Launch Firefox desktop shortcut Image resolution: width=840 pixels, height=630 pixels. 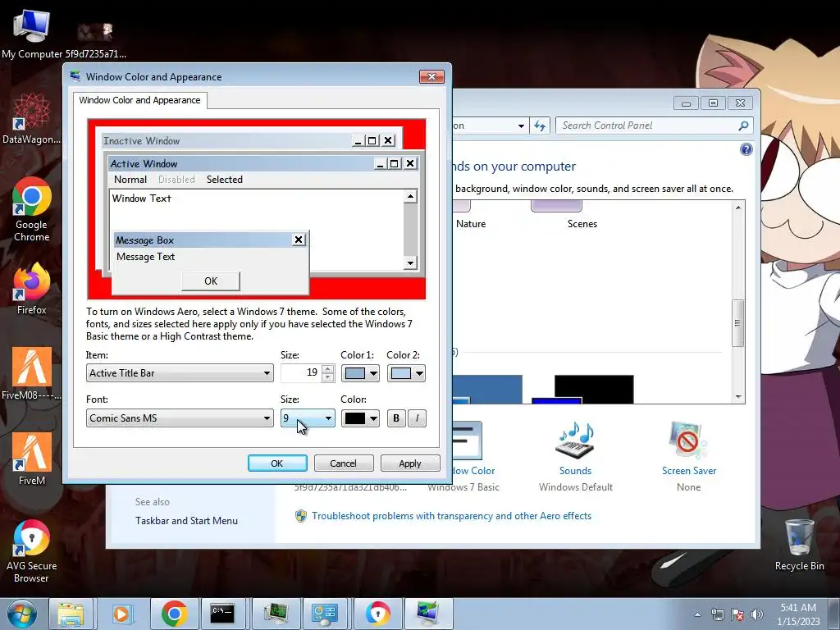point(32,288)
